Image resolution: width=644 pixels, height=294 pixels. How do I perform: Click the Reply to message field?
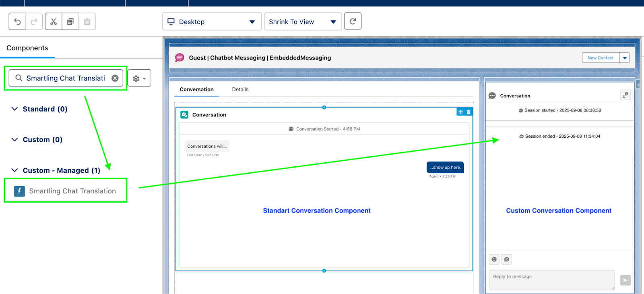551,280
